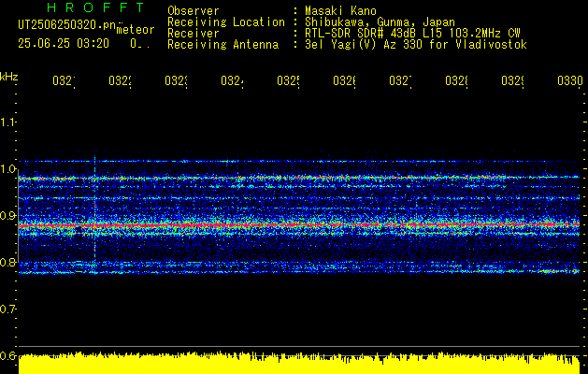
Task: Click the Receiving Location label
Action: [226, 22]
